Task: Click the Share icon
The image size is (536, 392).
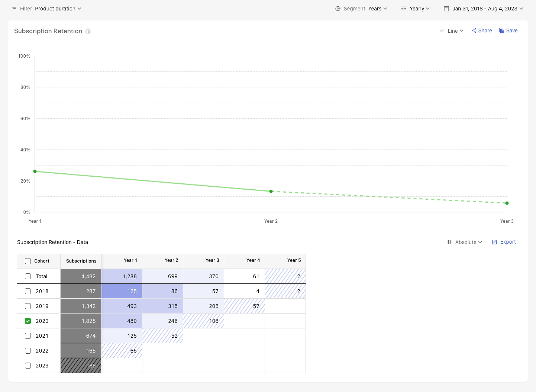Action: pyautogui.click(x=474, y=30)
